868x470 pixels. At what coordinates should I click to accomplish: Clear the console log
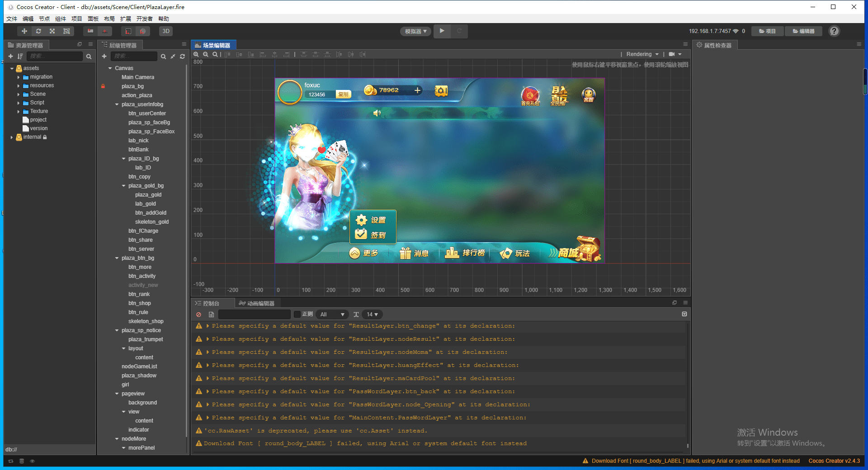pyautogui.click(x=198, y=315)
